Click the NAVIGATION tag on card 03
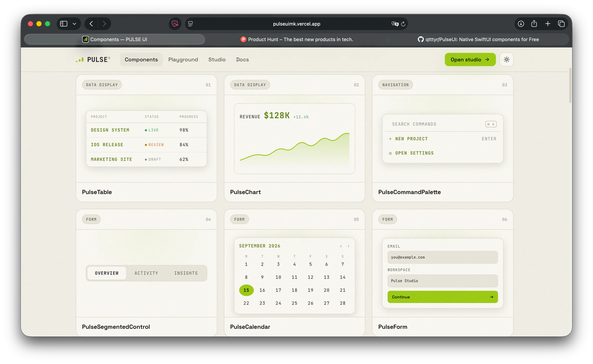593x364 pixels. (395, 85)
